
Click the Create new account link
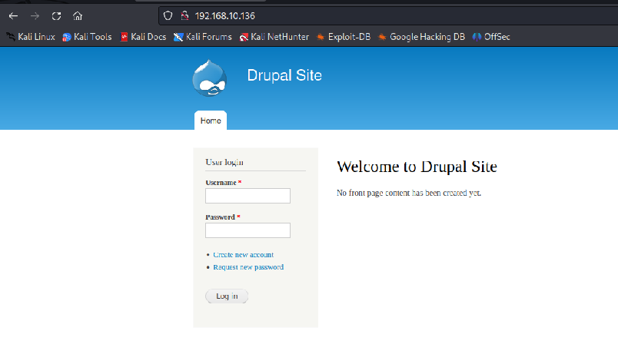coord(243,255)
